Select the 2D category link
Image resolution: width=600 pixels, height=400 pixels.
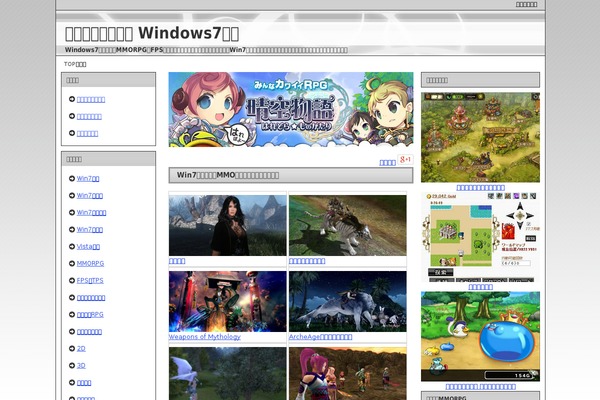[81, 348]
